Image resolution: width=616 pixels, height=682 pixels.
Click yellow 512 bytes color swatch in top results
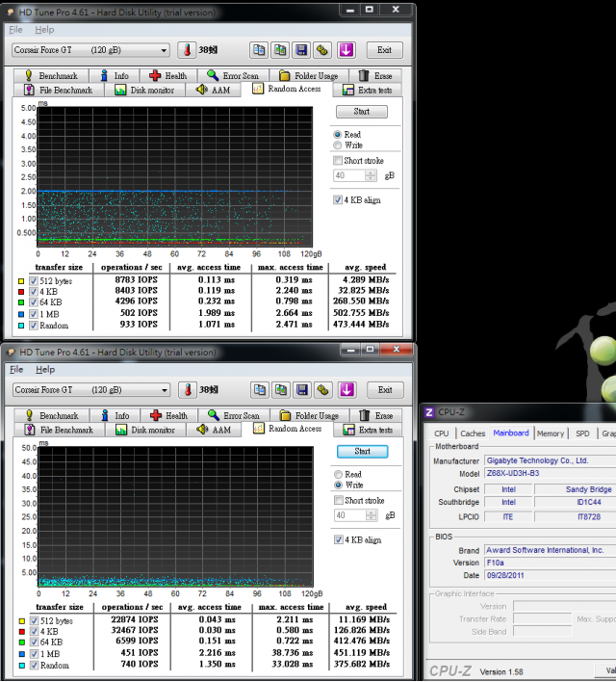[21, 281]
